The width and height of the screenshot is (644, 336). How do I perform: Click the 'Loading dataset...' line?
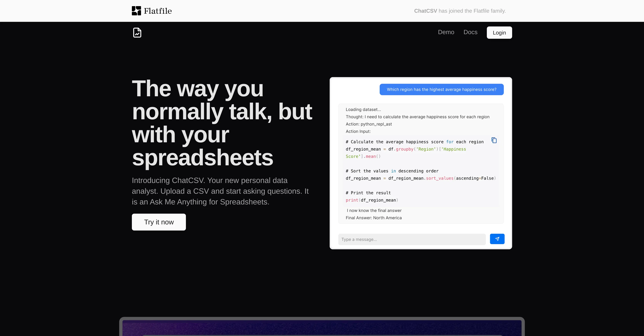pos(363,110)
